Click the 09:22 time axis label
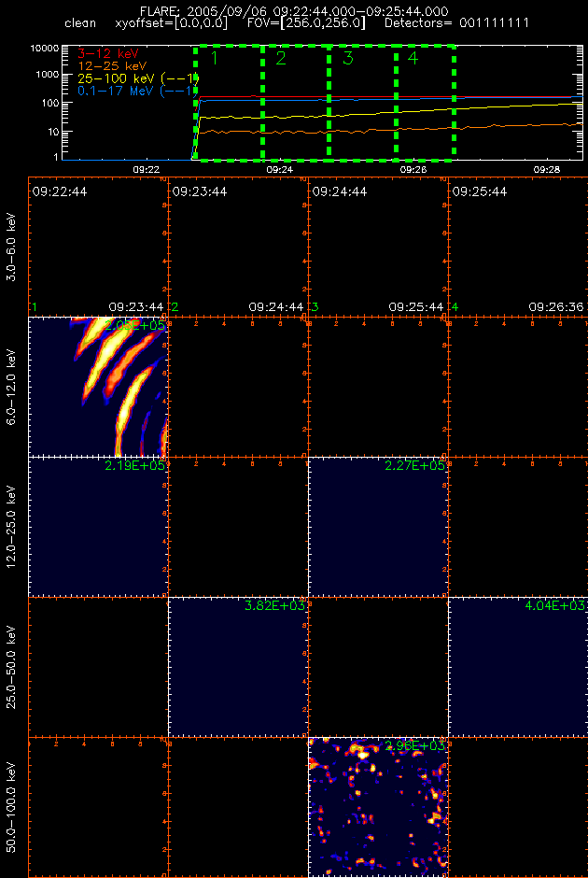588x878 pixels. click(147, 168)
